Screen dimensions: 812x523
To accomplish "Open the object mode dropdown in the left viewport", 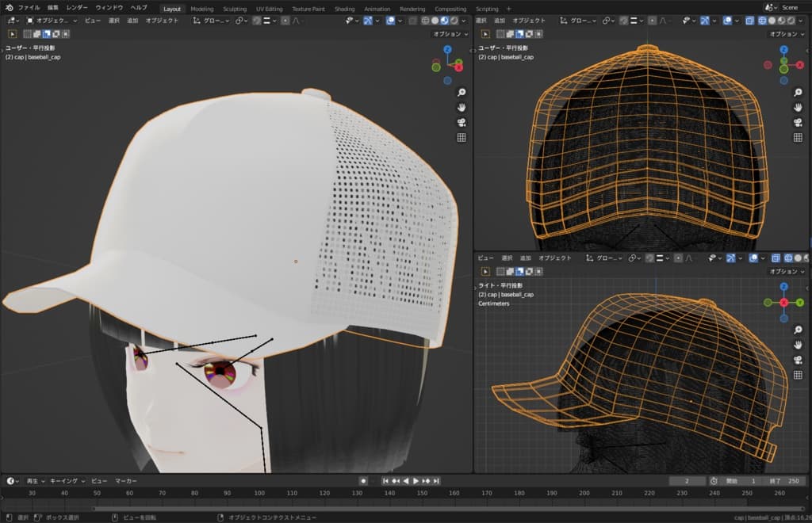I will [x=52, y=21].
